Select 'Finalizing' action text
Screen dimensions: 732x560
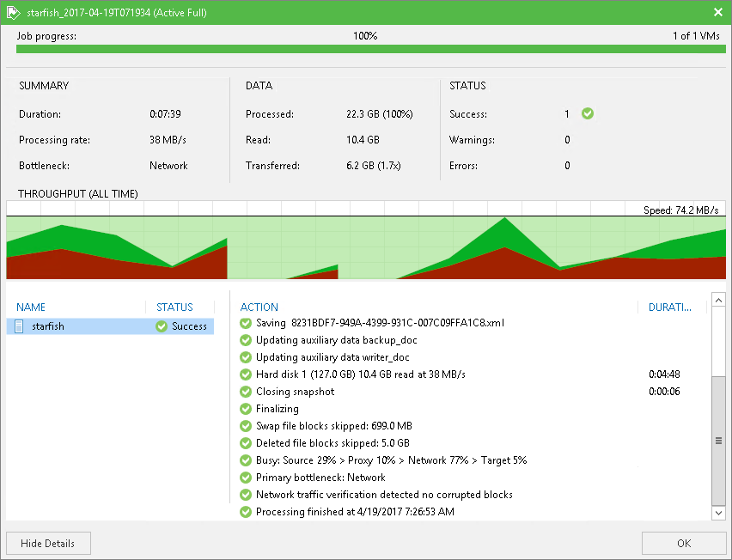pos(278,409)
